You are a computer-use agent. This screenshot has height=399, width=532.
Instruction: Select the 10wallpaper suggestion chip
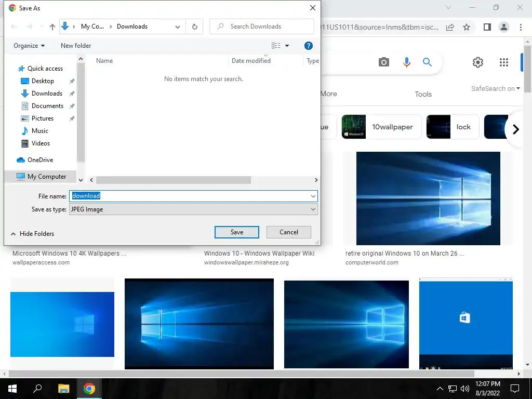point(381,127)
